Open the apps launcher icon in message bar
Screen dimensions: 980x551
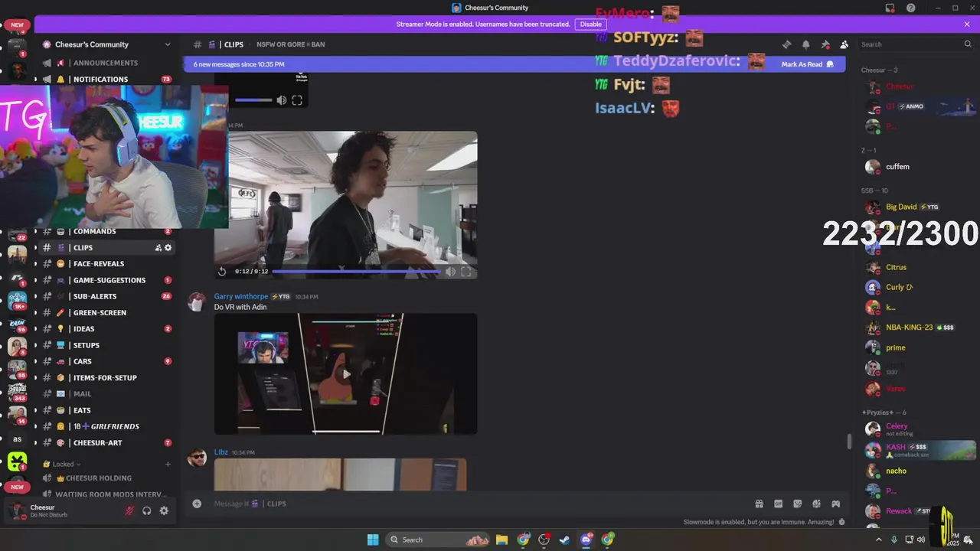pos(835,504)
